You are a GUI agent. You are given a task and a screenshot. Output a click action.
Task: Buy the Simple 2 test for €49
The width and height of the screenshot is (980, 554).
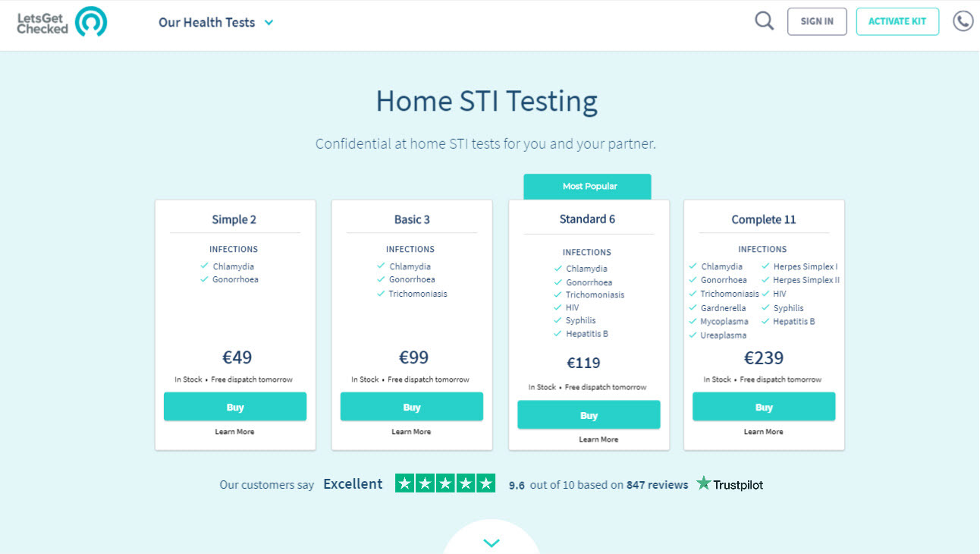coord(235,407)
